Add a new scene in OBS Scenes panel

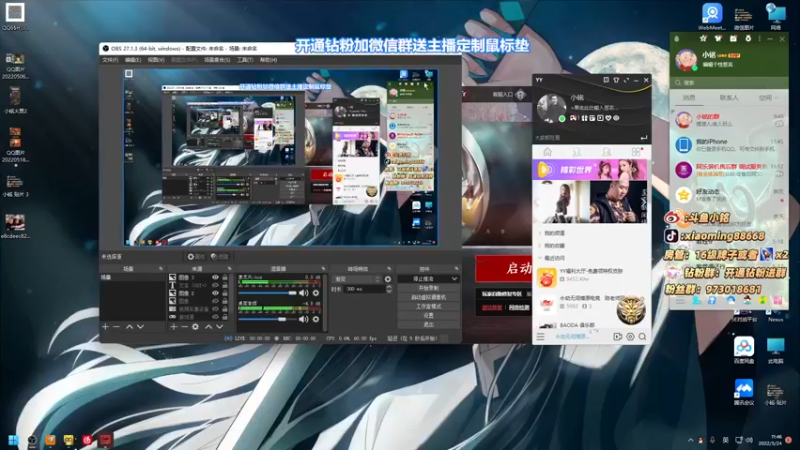coord(106,327)
